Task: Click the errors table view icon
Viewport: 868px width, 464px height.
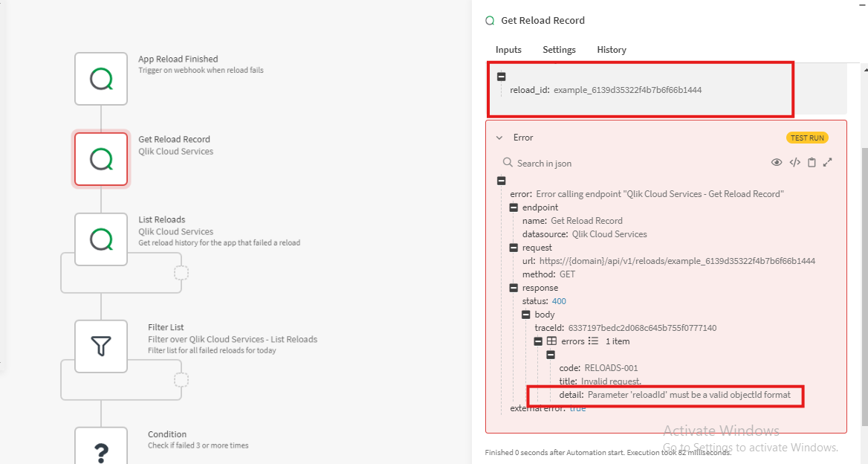Action: click(x=551, y=341)
